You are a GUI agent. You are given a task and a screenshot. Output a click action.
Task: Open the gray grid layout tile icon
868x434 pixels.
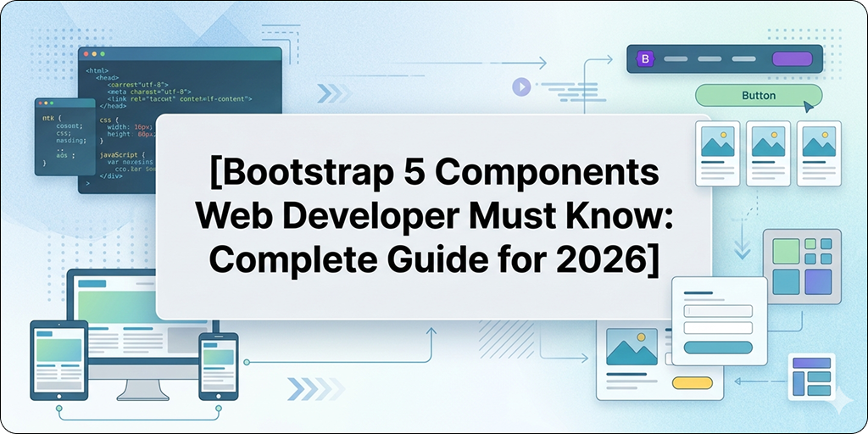click(802, 265)
